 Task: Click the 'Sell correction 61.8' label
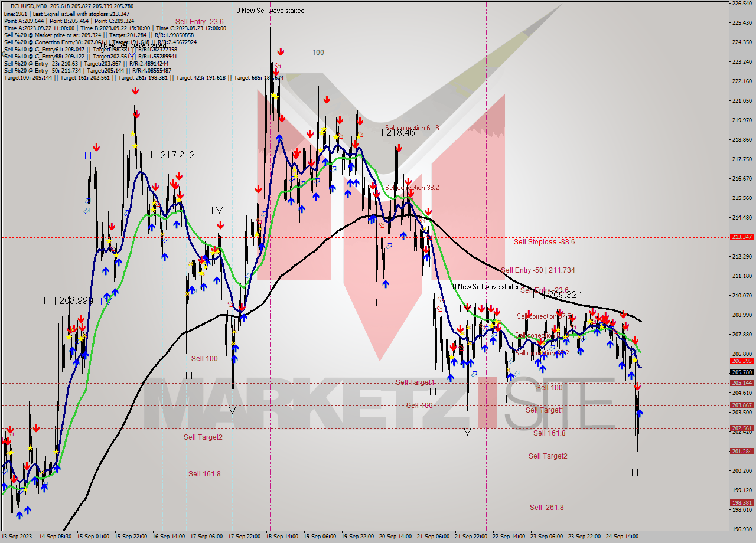point(412,128)
